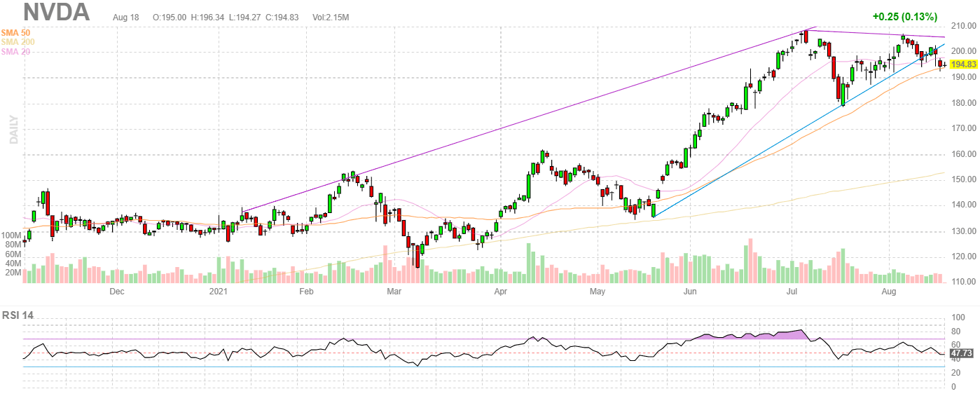Click the 40M volume scale label
The height and width of the screenshot is (396, 980).
click(13, 264)
